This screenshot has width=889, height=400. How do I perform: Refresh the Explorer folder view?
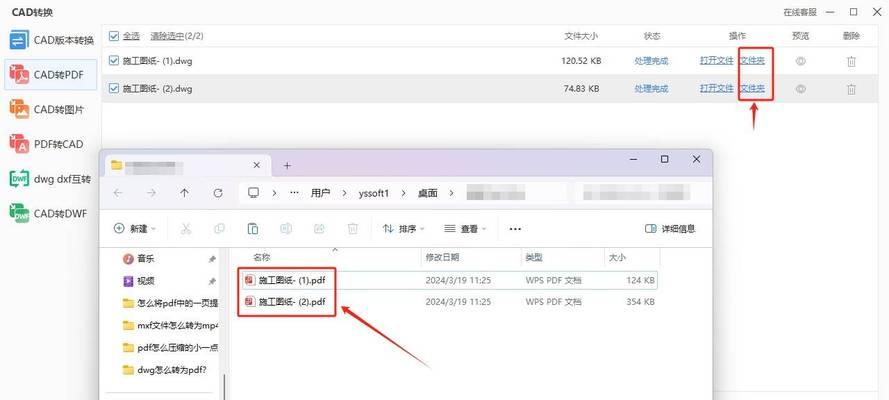(218, 193)
